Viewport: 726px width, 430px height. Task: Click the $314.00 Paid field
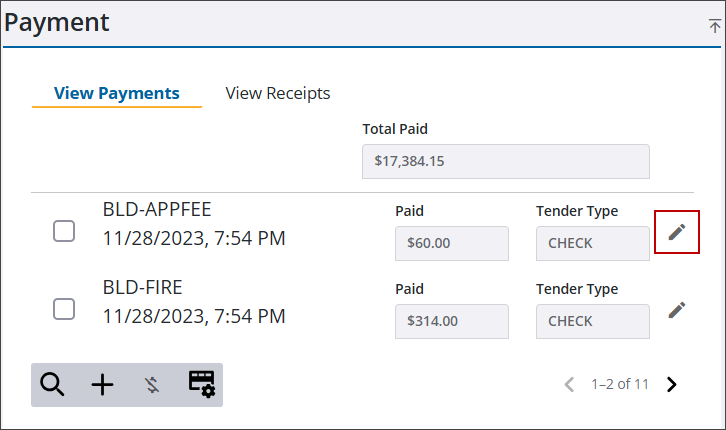point(452,321)
